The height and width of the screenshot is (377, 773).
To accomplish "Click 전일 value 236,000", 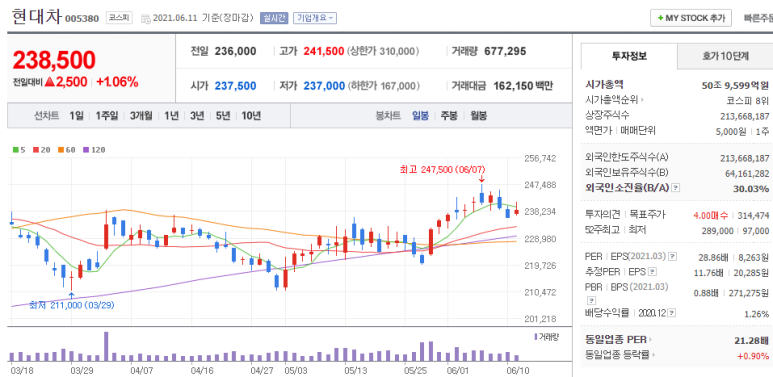I will 236,51.
